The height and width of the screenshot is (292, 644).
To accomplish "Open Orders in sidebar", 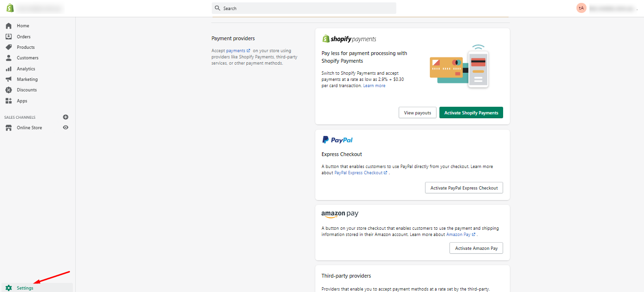I will point(23,36).
